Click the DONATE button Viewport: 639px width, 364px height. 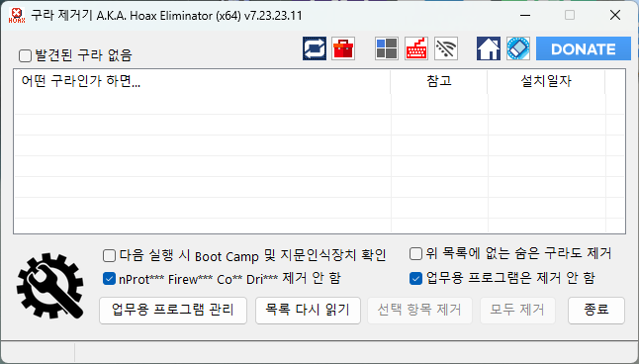(x=584, y=48)
